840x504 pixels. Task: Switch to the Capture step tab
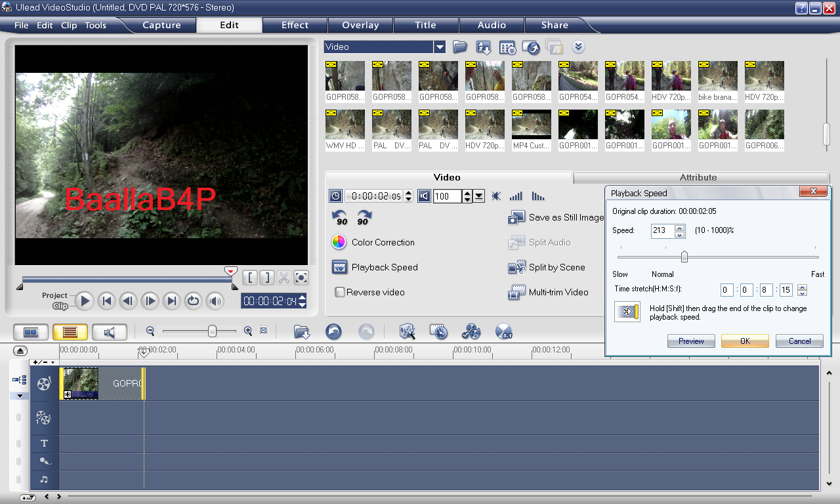coord(161,25)
